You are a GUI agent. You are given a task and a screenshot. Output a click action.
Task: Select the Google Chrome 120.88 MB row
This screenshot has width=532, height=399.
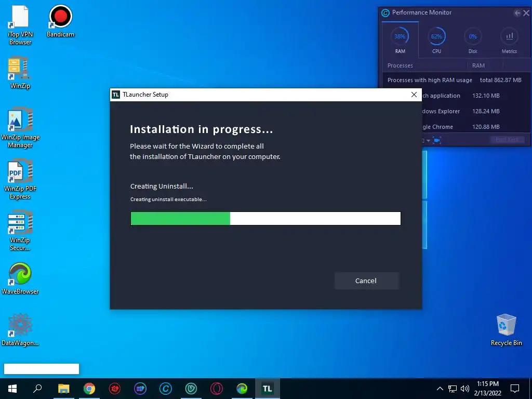click(x=476, y=127)
